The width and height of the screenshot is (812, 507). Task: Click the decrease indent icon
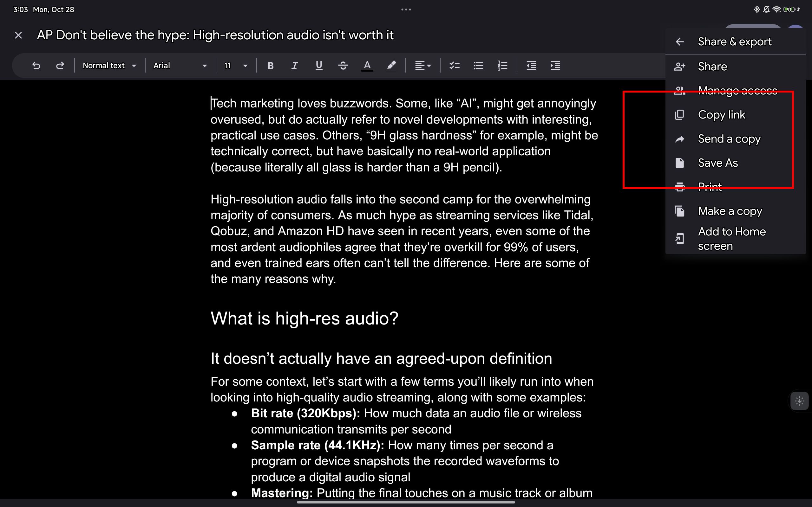click(x=531, y=65)
